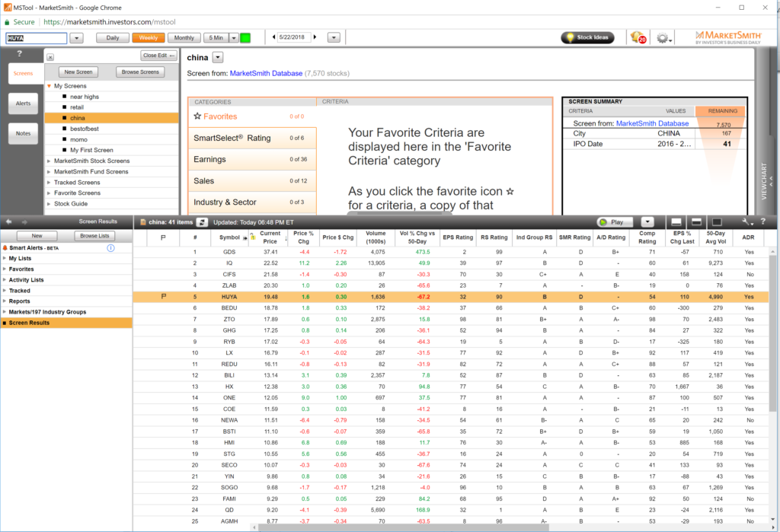Open the china screen name dropdown
The height and width of the screenshot is (532, 780).
pos(218,58)
